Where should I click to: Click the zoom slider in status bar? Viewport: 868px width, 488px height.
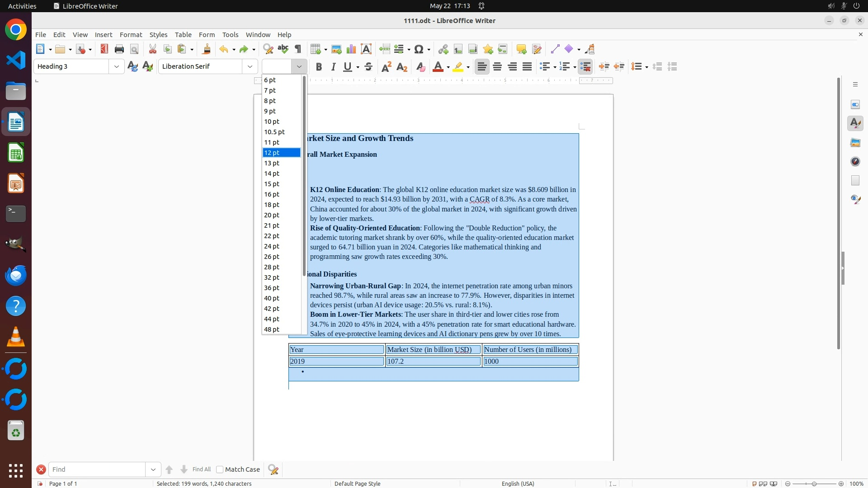pos(814,483)
